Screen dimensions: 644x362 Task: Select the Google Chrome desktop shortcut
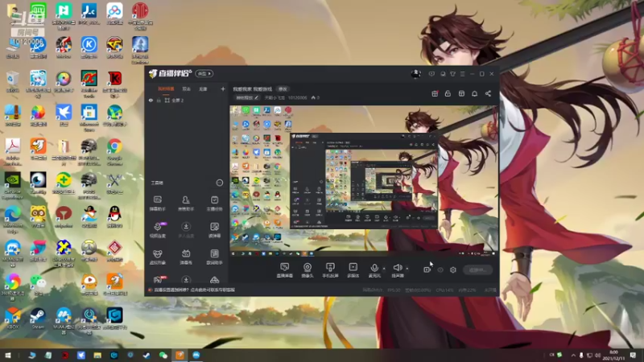pos(114,152)
